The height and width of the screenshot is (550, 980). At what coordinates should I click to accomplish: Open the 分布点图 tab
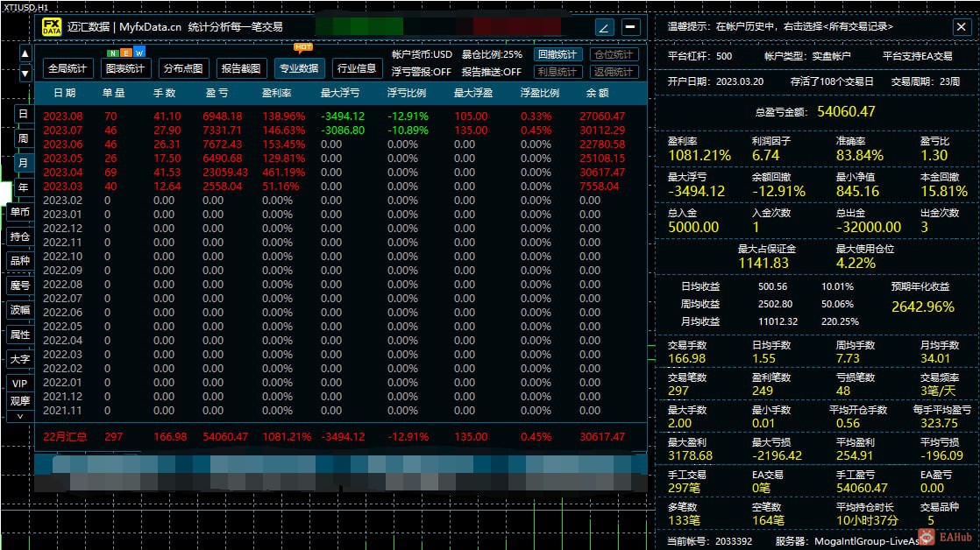click(183, 68)
